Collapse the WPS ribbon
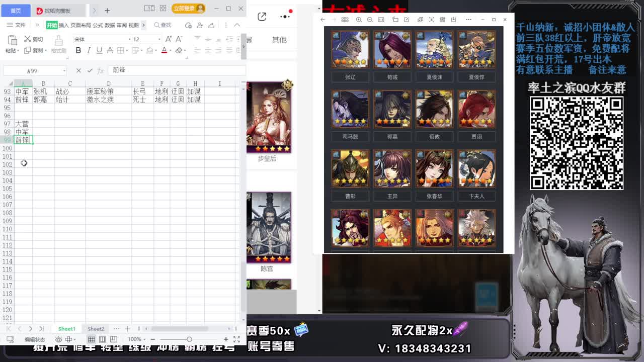644x362 pixels. [237, 25]
